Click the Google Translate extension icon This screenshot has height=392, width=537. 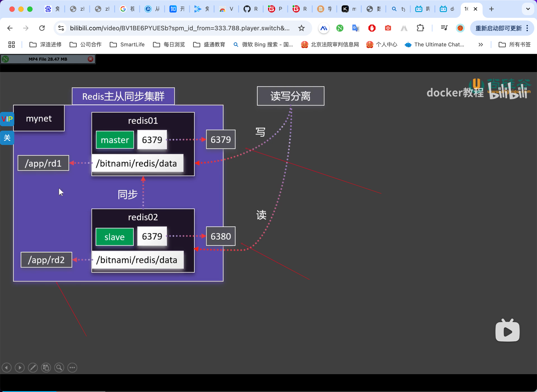pyautogui.click(x=355, y=28)
